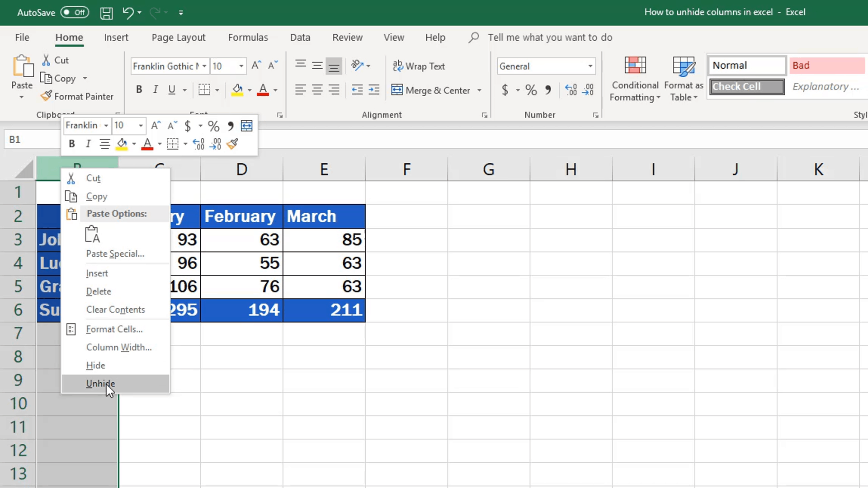This screenshot has width=868, height=488.
Task: Apply bold formatting from the ribbon
Action: (139, 89)
